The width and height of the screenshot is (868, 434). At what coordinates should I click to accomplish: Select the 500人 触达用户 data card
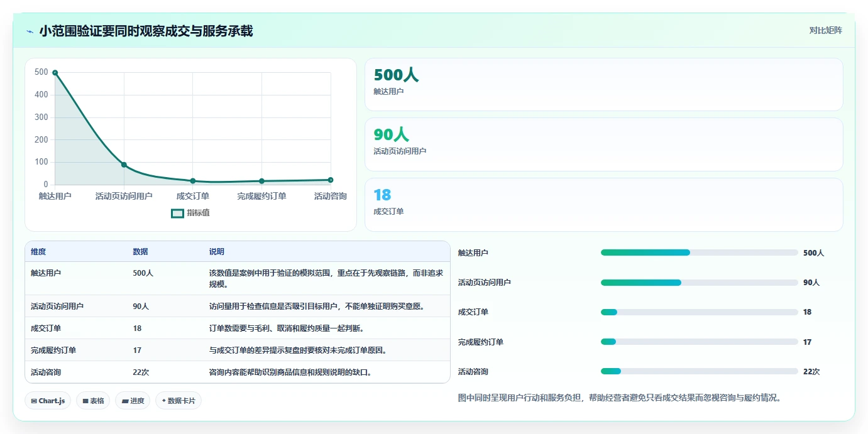coord(603,85)
